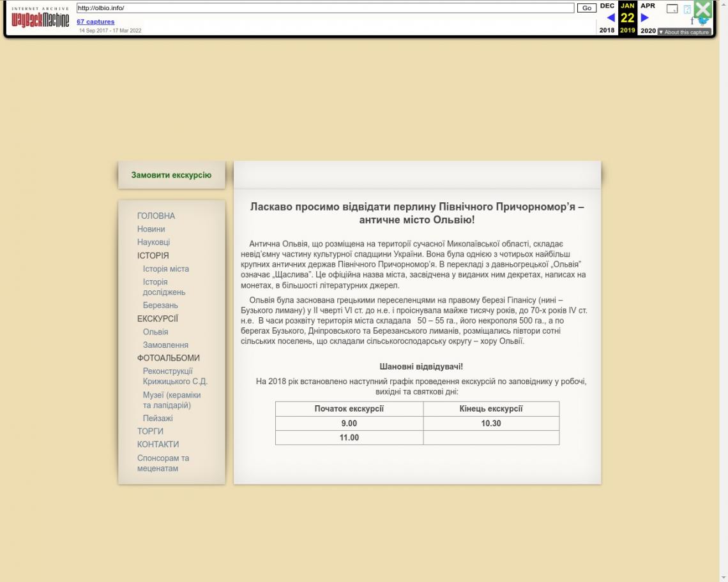The height and width of the screenshot is (582, 728).
Task: Select the ФОТОАЛЬБОМИ menu heading
Action: pyautogui.click(x=168, y=358)
